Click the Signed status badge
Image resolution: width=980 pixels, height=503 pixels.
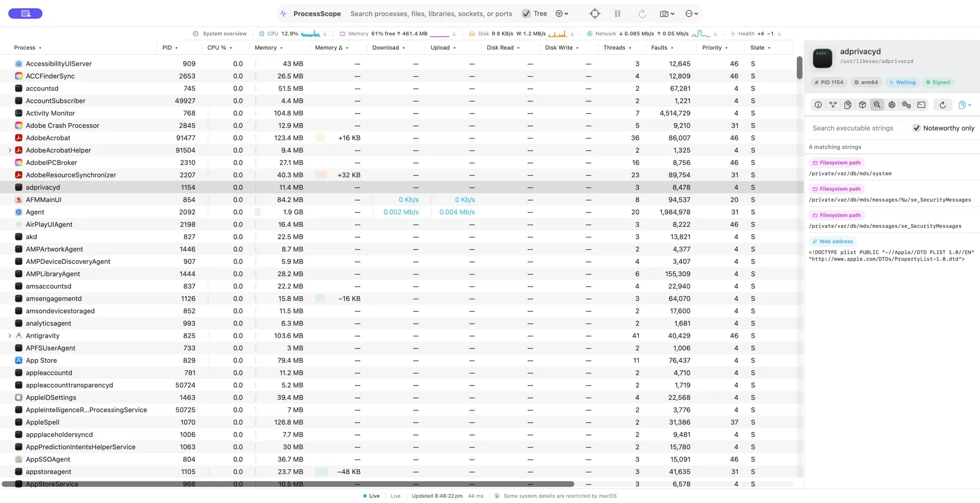click(938, 82)
